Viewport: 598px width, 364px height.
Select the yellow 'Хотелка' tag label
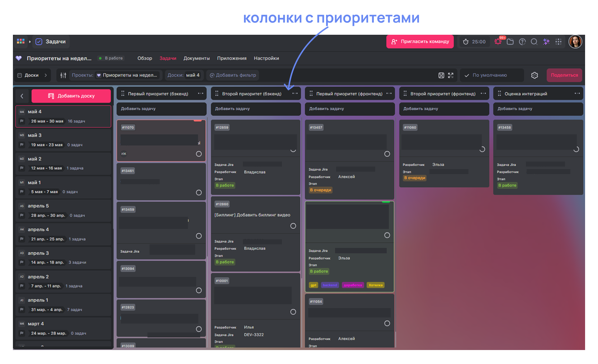(x=375, y=285)
